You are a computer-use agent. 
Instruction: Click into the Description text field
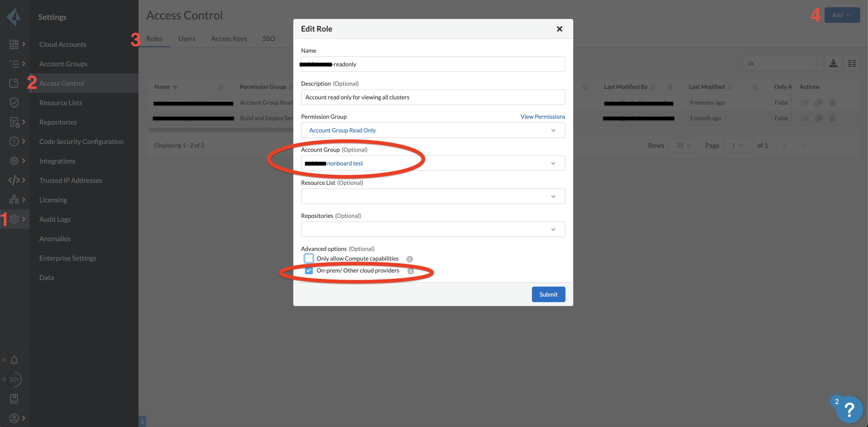pyautogui.click(x=433, y=97)
